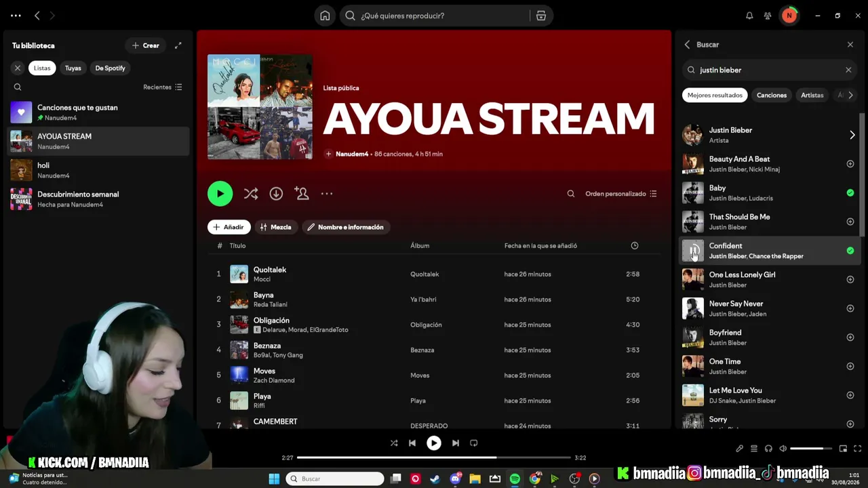Select the Canciones tab
The width and height of the screenshot is (868, 488).
click(772, 96)
